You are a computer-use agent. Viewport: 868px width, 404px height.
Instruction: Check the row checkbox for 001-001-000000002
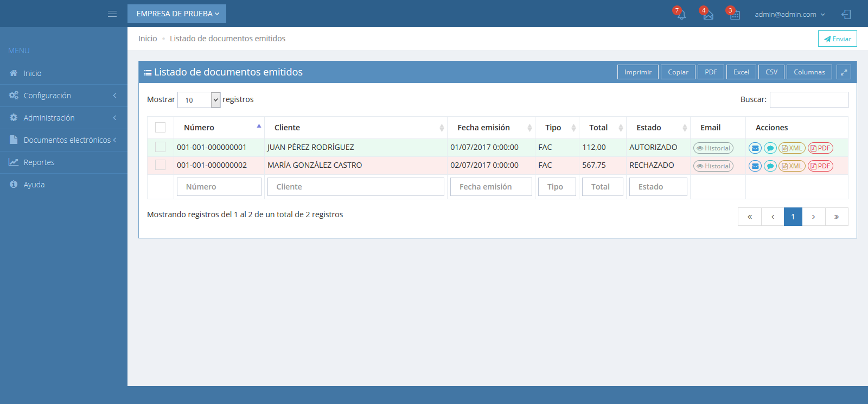[x=160, y=165]
